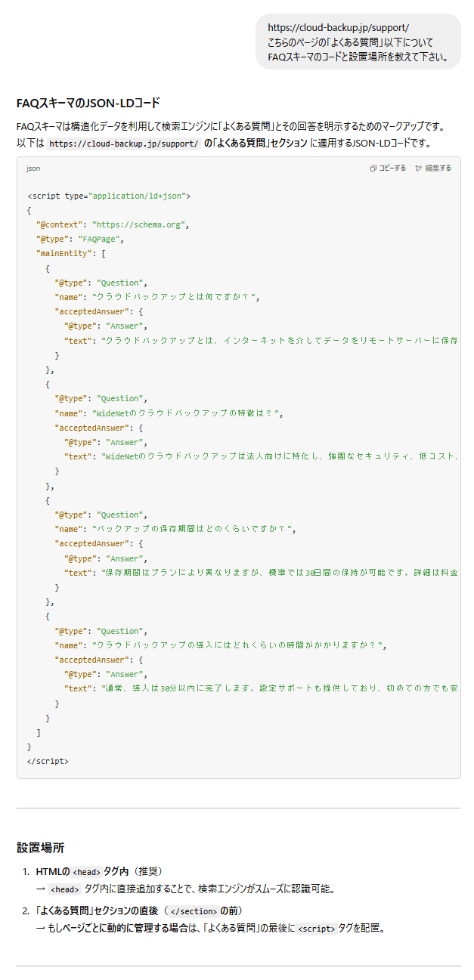
Task: Click the バックアップの保存期間 question name line
Action: pos(175,529)
